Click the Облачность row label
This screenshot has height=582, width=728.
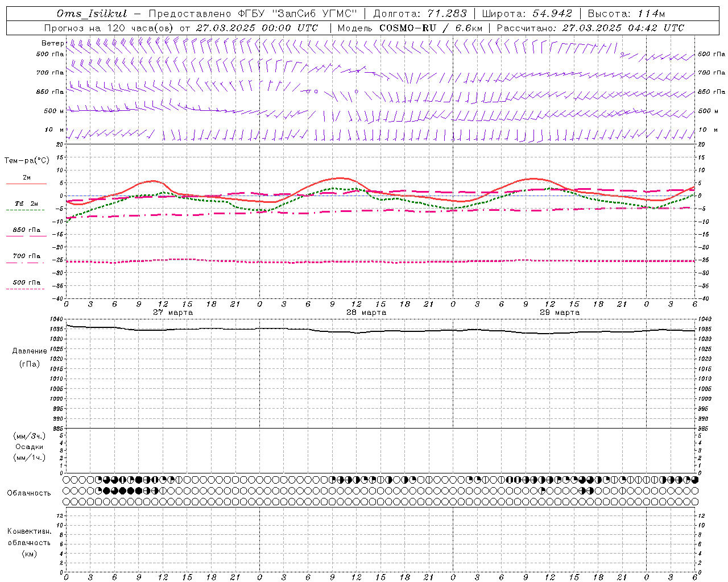29,493
